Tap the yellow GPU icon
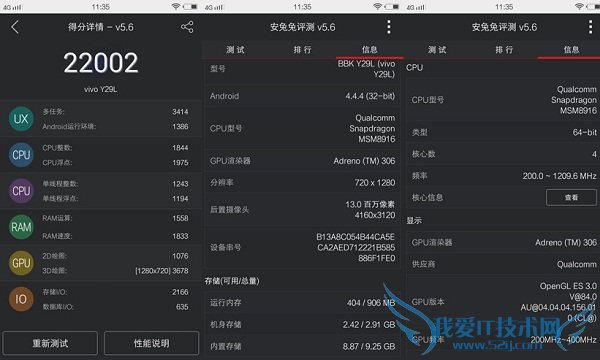 click(x=21, y=263)
